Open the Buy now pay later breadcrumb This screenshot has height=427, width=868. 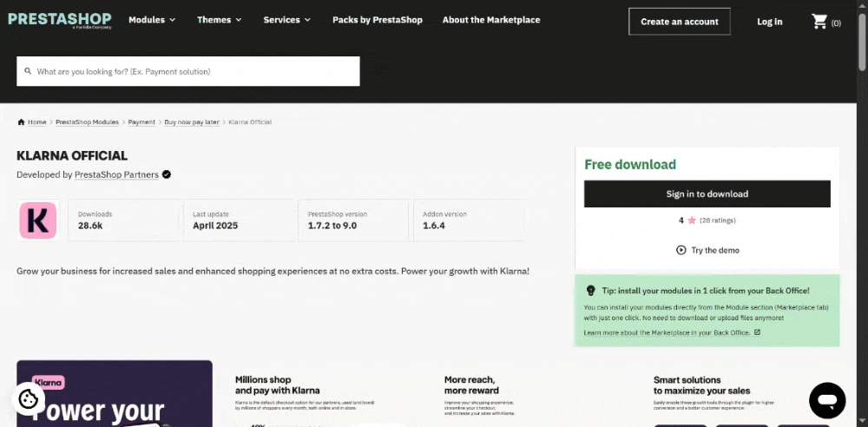pyautogui.click(x=192, y=122)
